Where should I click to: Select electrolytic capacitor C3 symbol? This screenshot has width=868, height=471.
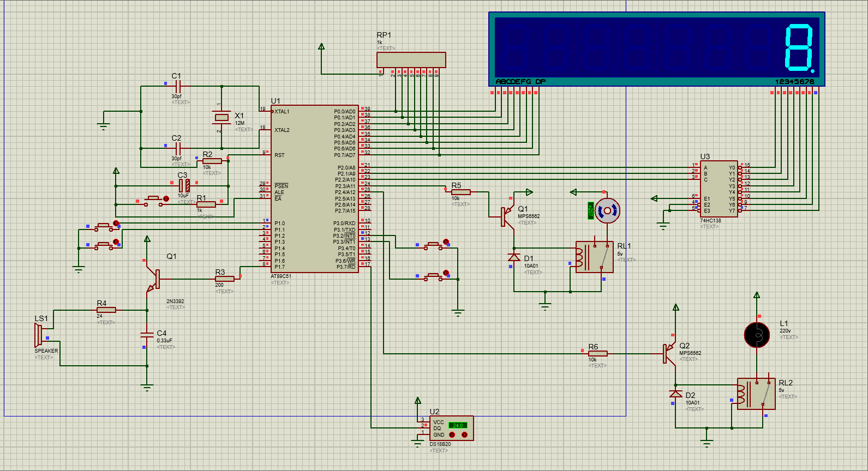point(184,185)
